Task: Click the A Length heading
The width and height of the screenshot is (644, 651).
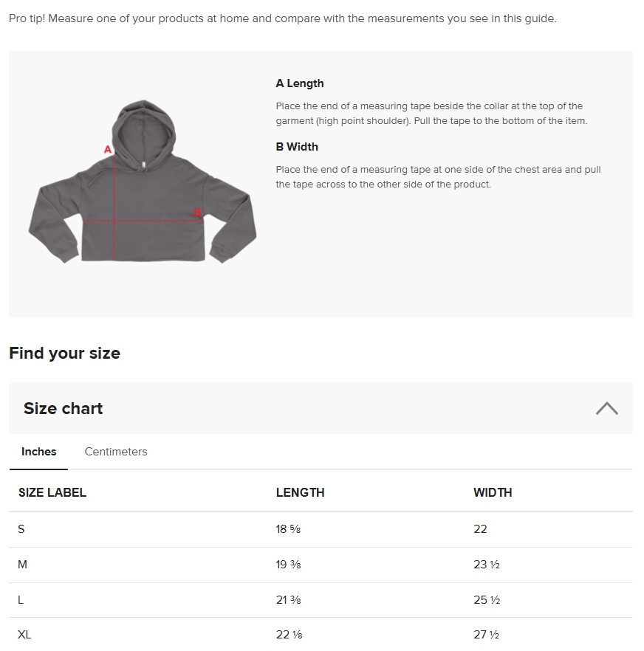Action: (300, 83)
